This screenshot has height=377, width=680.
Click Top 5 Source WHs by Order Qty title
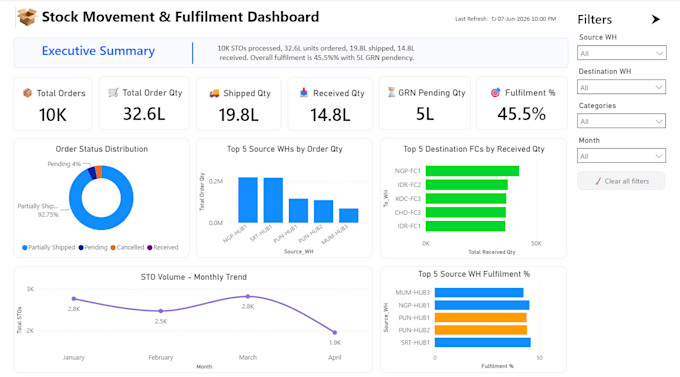click(284, 149)
